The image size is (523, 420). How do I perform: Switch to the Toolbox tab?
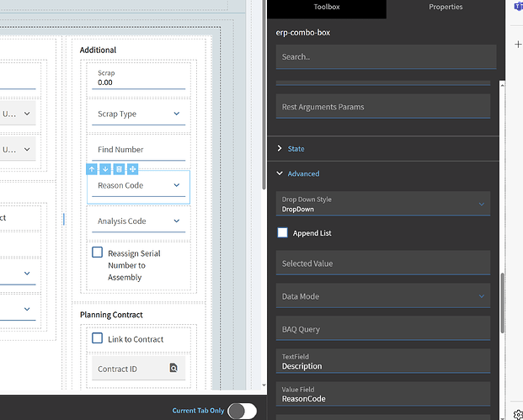click(327, 7)
